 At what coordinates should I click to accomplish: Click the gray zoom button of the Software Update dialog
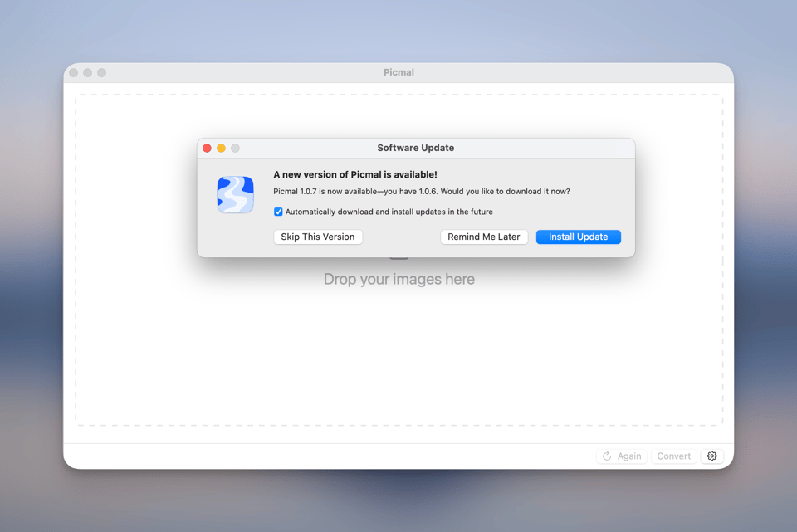tap(235, 148)
